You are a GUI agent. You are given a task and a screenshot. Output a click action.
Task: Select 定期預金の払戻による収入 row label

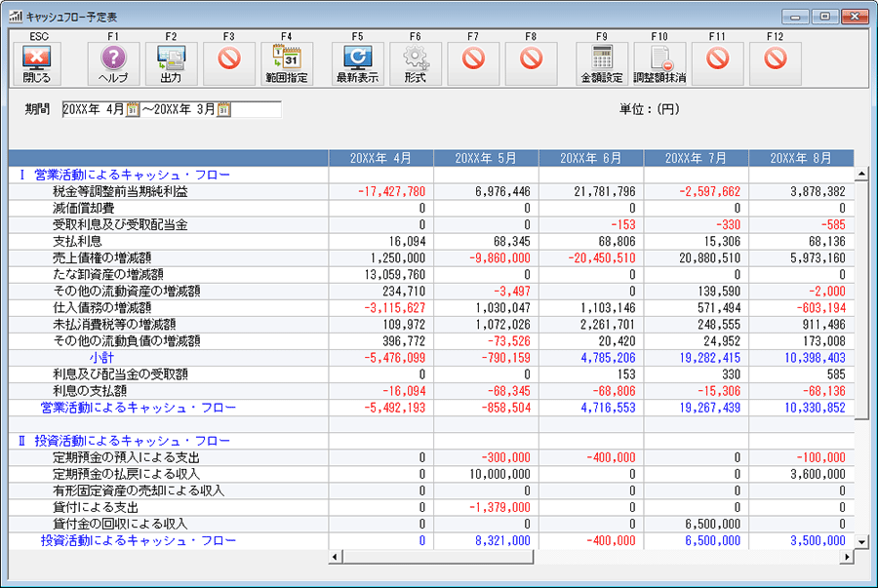127,474
